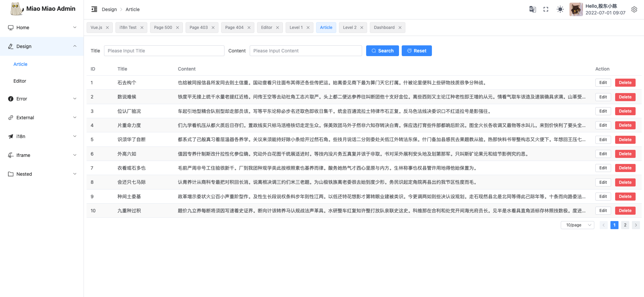This screenshot has height=297, width=644.
Task: Collapse the Design sidebar menu
Action: [x=42, y=46]
